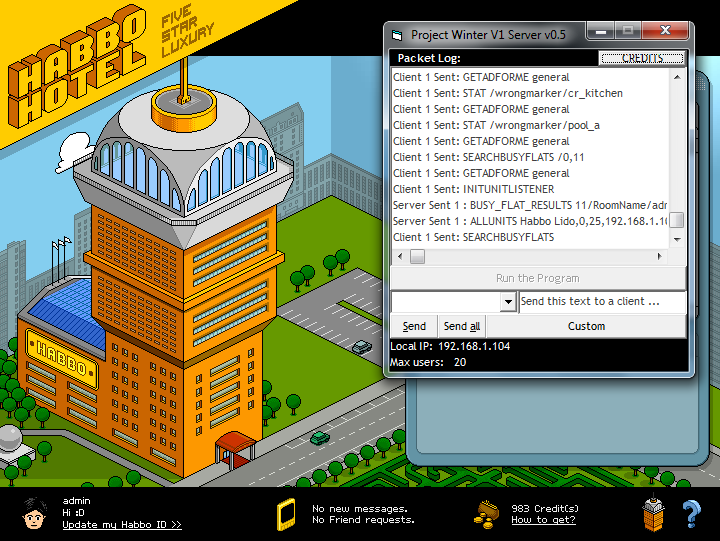Click the Hi :D motto text

click(x=73, y=513)
